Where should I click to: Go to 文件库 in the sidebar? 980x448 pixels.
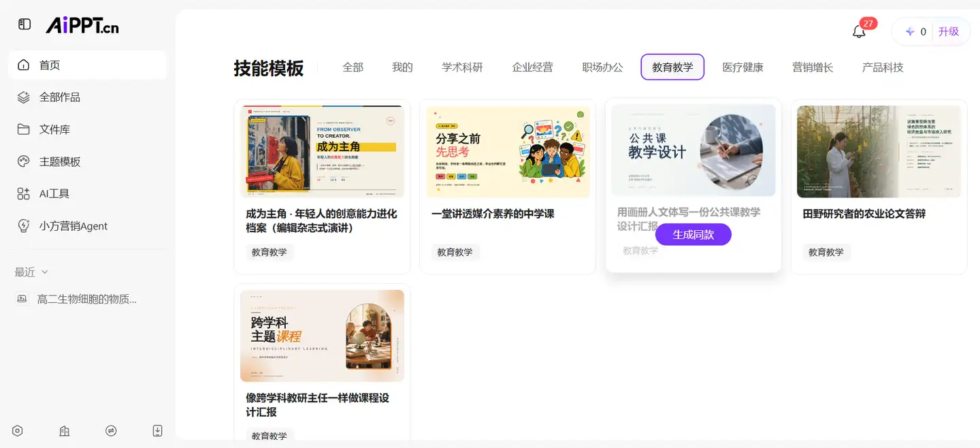(x=88, y=129)
